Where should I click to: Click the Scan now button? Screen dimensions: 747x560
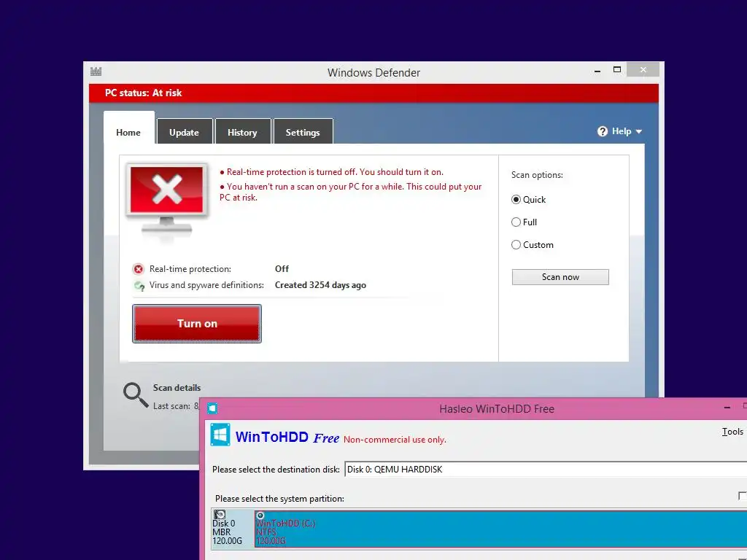560,277
